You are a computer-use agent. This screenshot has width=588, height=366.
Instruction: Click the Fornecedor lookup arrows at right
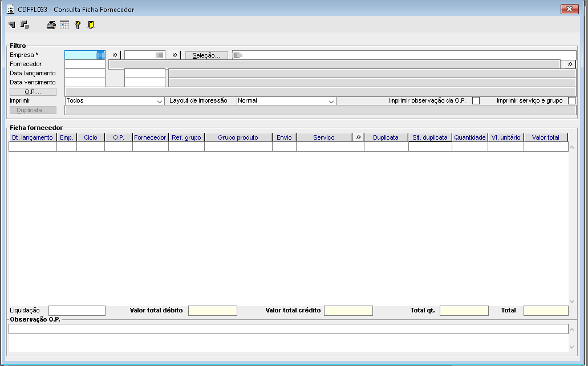coord(570,64)
